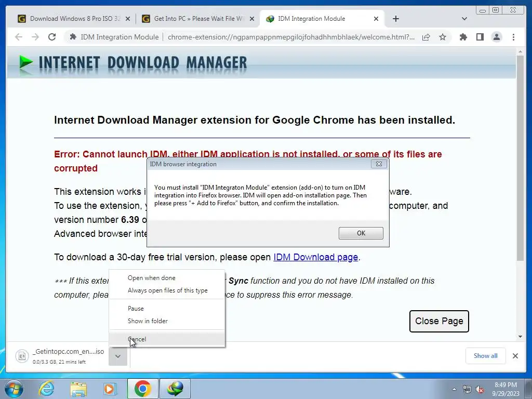Choose Cancel to stop the download
532x399 pixels.
tap(166, 339)
